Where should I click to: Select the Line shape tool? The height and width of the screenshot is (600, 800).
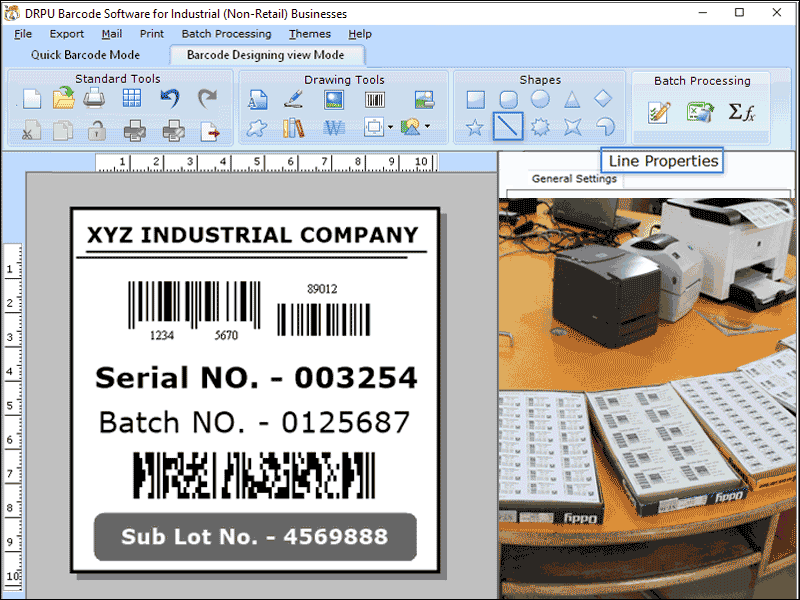point(508,127)
